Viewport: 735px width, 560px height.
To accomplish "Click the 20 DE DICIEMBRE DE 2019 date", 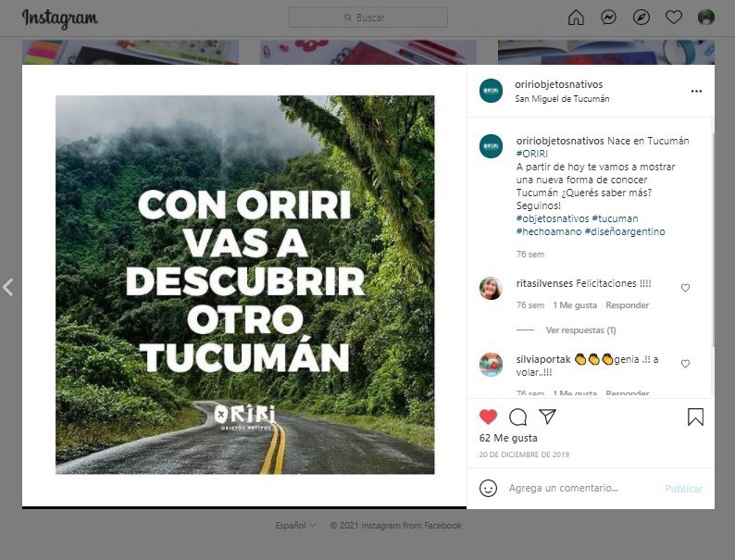I will click(524, 454).
